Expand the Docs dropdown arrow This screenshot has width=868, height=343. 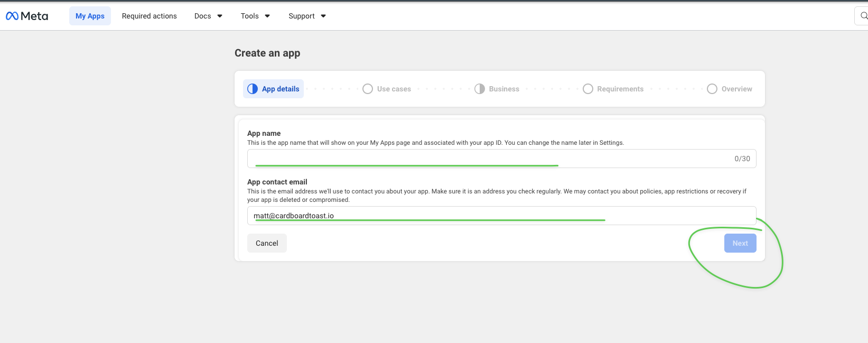tap(220, 16)
